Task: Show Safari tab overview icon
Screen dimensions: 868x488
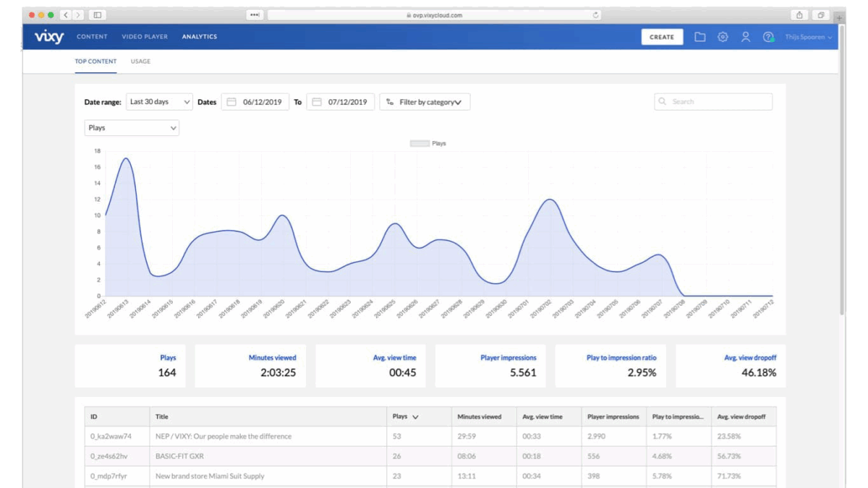Action: click(x=821, y=14)
